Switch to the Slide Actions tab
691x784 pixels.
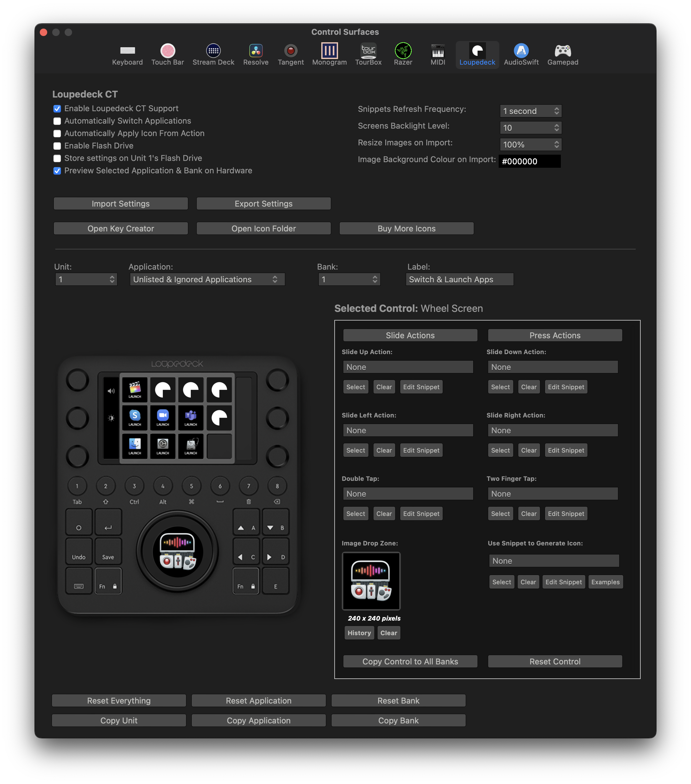tap(410, 335)
